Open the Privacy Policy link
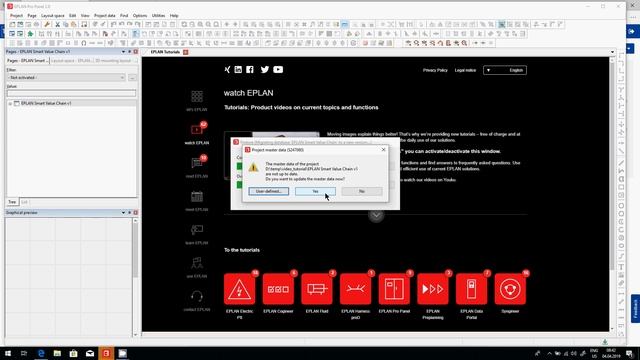The height and width of the screenshot is (360, 640). 435,70
